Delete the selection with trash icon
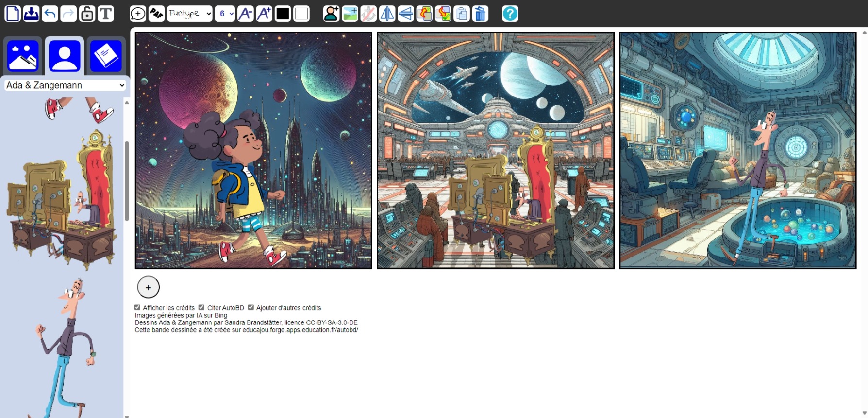This screenshot has width=868, height=418. tap(480, 14)
